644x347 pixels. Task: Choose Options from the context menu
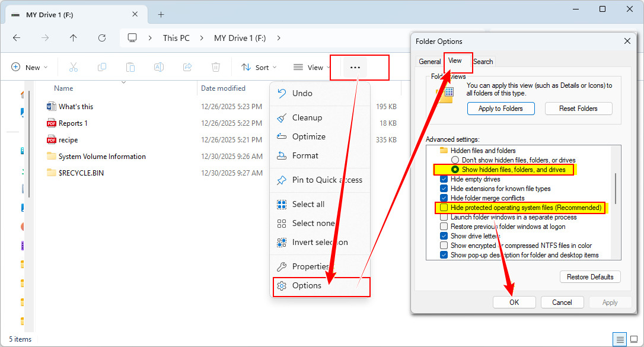(307, 285)
